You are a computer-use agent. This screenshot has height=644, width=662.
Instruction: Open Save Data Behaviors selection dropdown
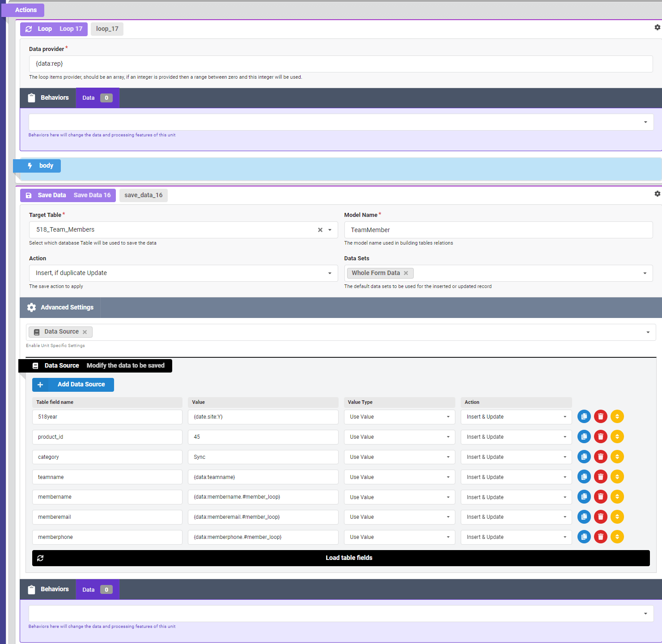click(341, 614)
